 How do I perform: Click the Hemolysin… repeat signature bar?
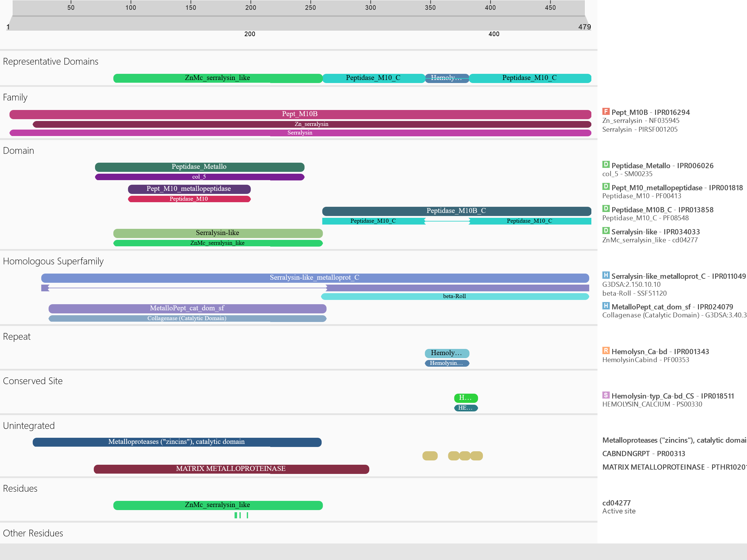[447, 363]
